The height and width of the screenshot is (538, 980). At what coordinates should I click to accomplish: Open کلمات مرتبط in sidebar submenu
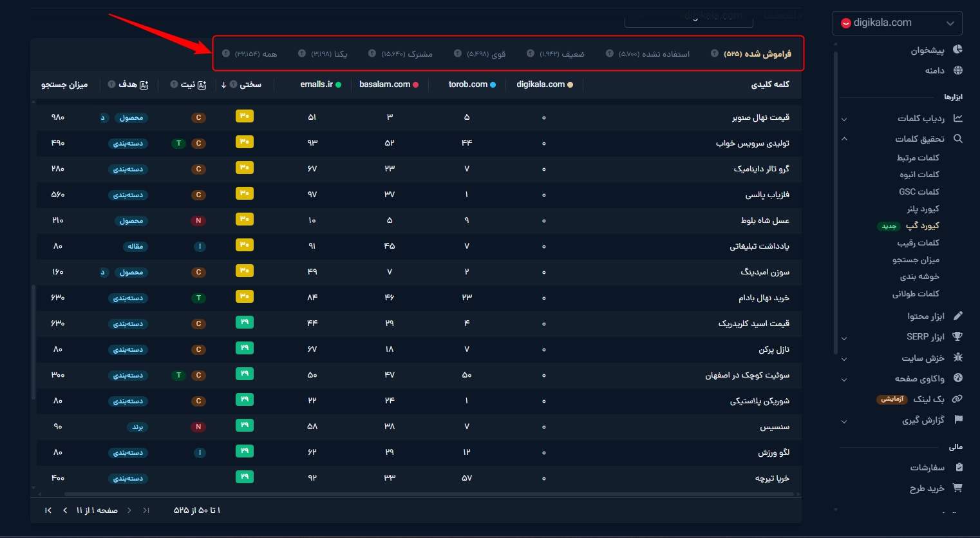918,157
